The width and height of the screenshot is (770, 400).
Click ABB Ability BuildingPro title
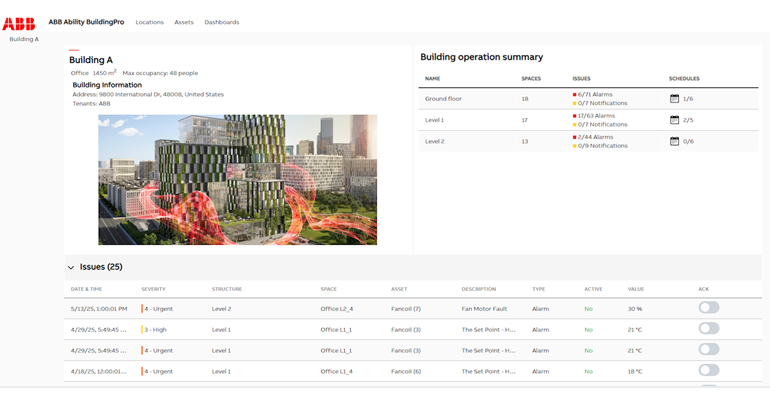pyautogui.click(x=86, y=22)
